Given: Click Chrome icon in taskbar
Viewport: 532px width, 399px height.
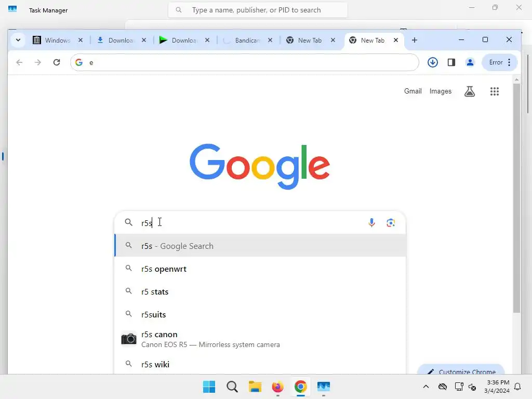Looking at the screenshot, I should (x=301, y=387).
